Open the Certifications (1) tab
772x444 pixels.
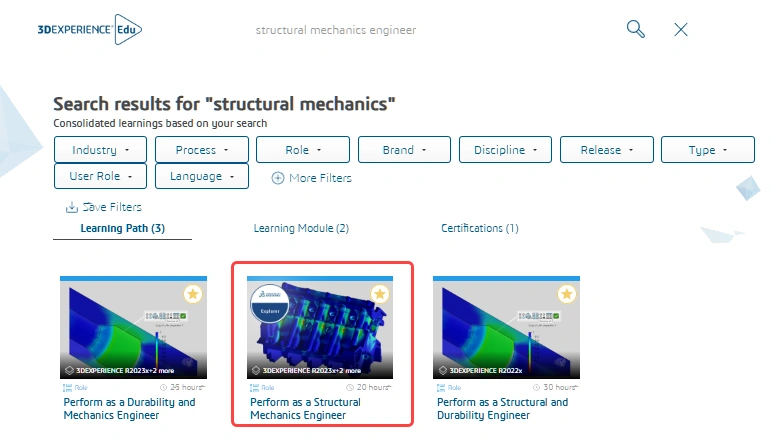(479, 229)
